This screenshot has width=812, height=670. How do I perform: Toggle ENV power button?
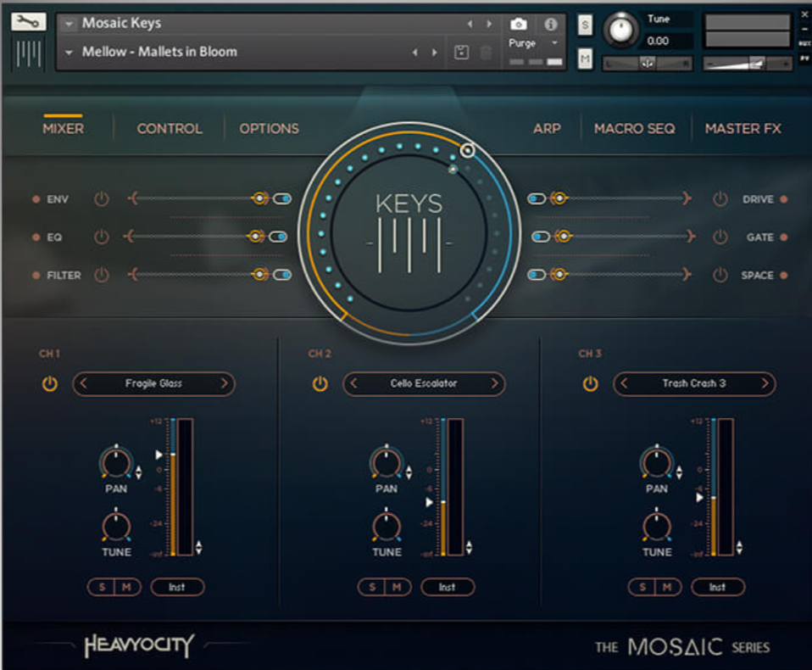102,199
